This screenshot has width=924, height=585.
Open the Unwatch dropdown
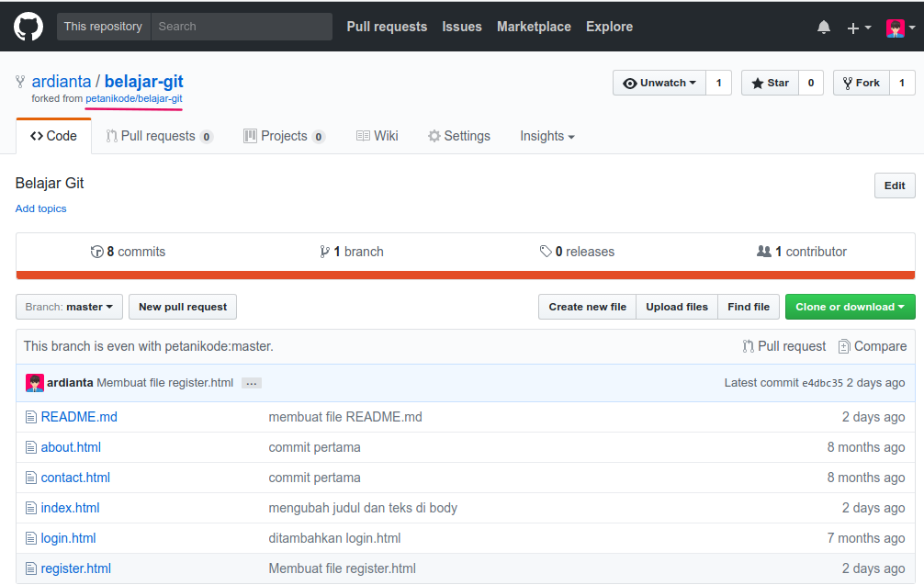tap(659, 83)
